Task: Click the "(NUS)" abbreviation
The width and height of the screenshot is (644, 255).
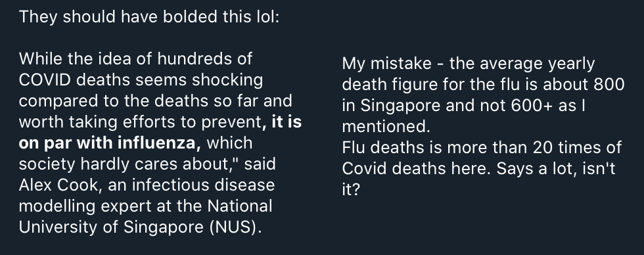Action: [235, 227]
